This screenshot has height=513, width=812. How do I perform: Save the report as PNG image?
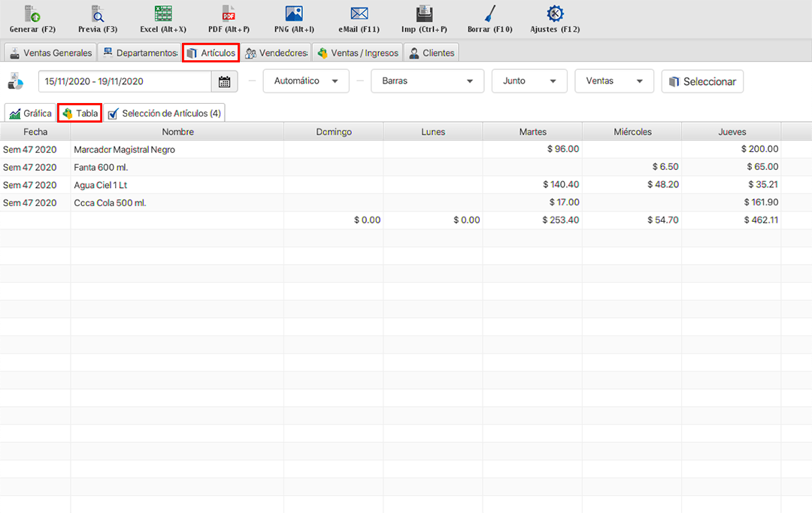[x=294, y=14]
